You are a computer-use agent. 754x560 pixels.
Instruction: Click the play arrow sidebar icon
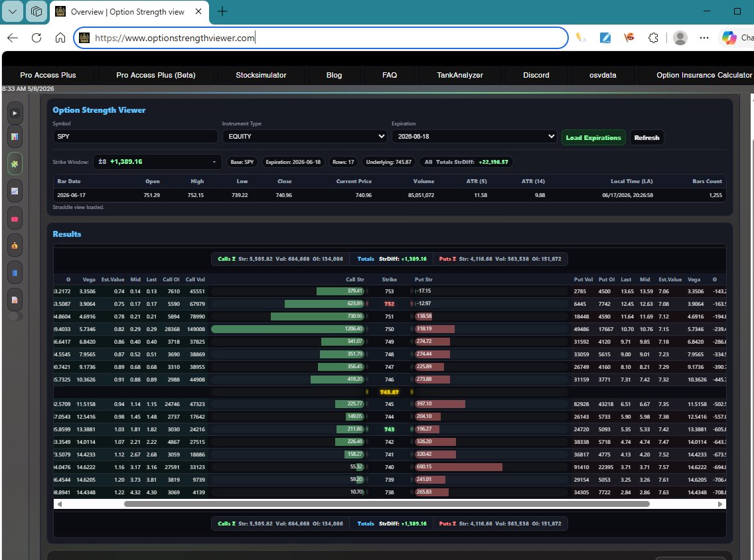click(x=15, y=113)
